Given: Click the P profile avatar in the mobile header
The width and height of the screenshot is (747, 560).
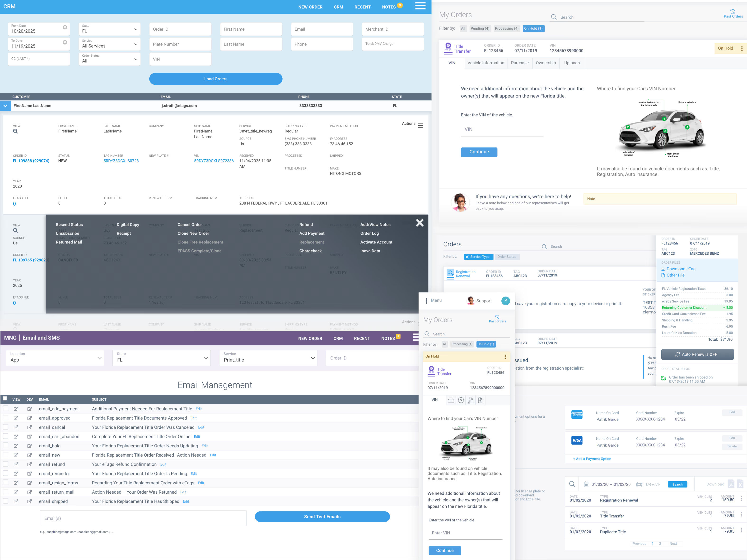Looking at the screenshot, I should coord(505,301).
